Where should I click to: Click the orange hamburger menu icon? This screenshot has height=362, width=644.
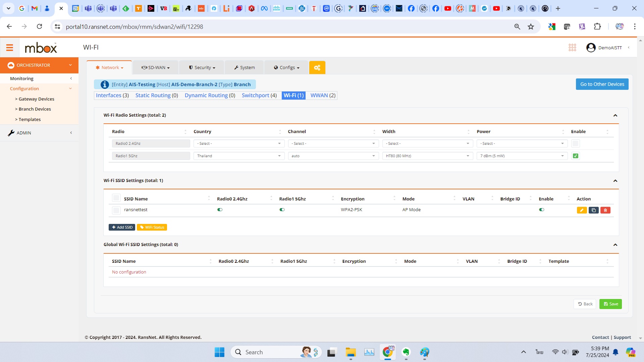(x=10, y=48)
